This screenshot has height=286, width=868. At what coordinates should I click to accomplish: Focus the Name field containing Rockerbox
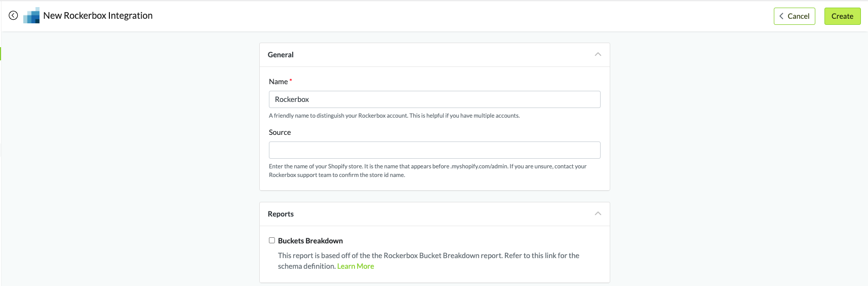coord(434,99)
